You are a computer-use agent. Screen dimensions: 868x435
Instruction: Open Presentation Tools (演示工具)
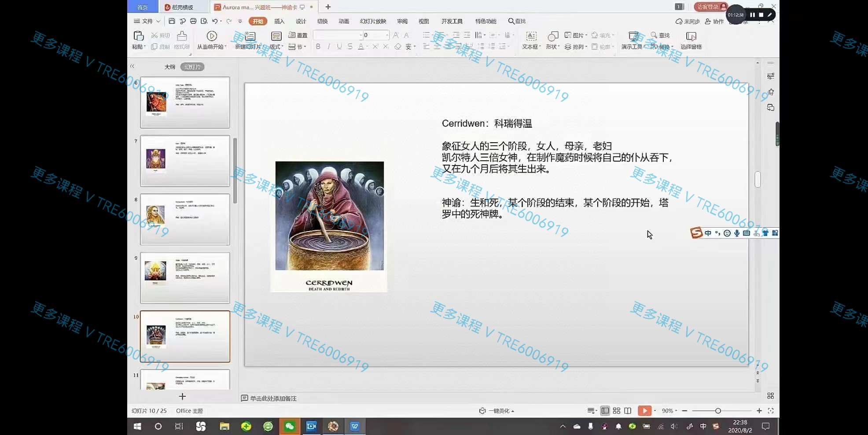click(633, 40)
